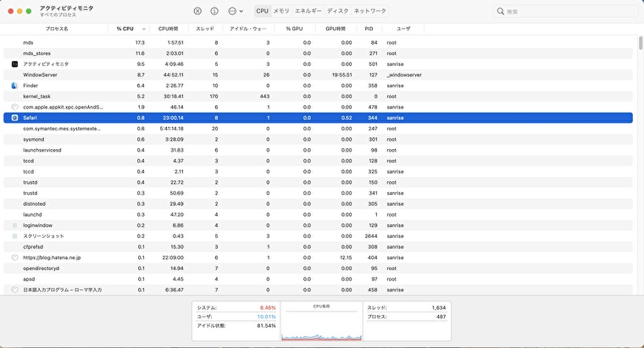
Task: Click the stop process (X) toolbar icon
Action: [x=197, y=11]
